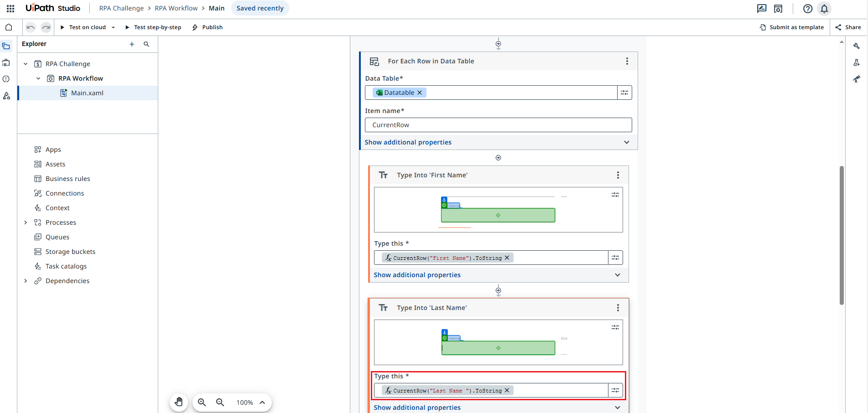
Task: Click the feedback icon in top bar
Action: pos(761,8)
